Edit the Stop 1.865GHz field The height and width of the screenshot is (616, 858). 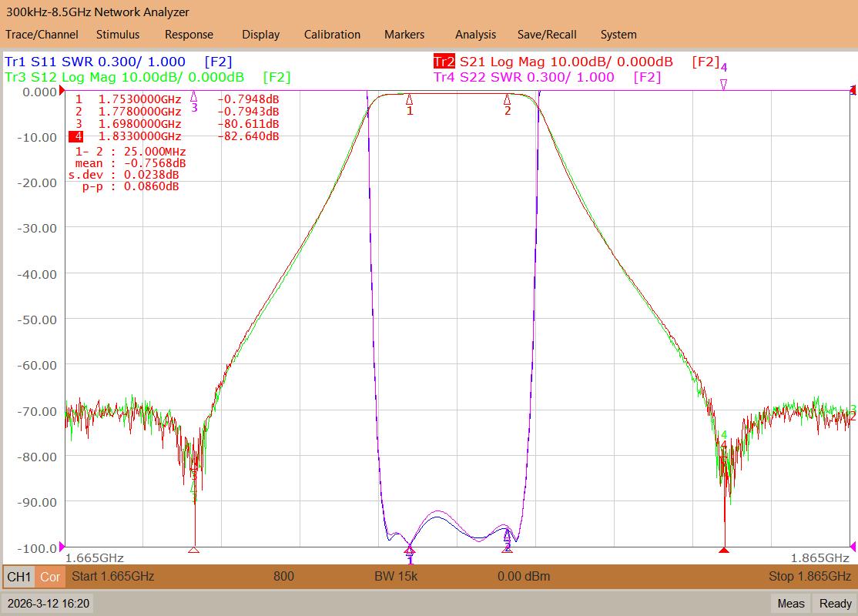[809, 576]
